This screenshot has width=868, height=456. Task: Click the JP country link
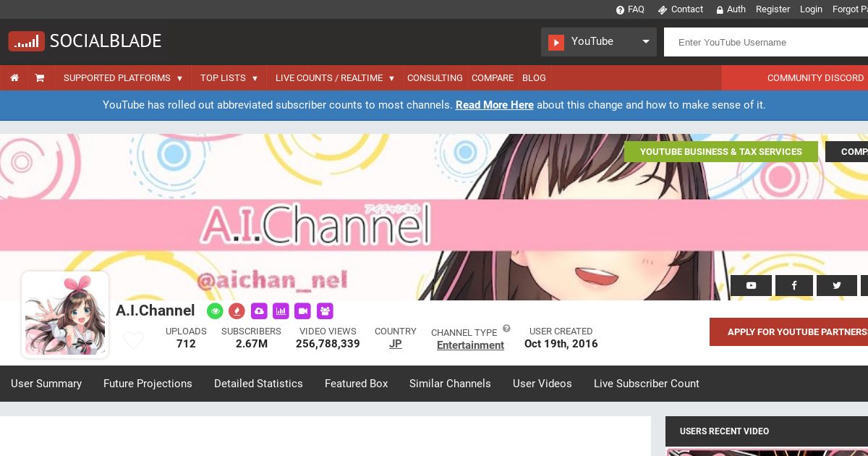click(x=396, y=344)
